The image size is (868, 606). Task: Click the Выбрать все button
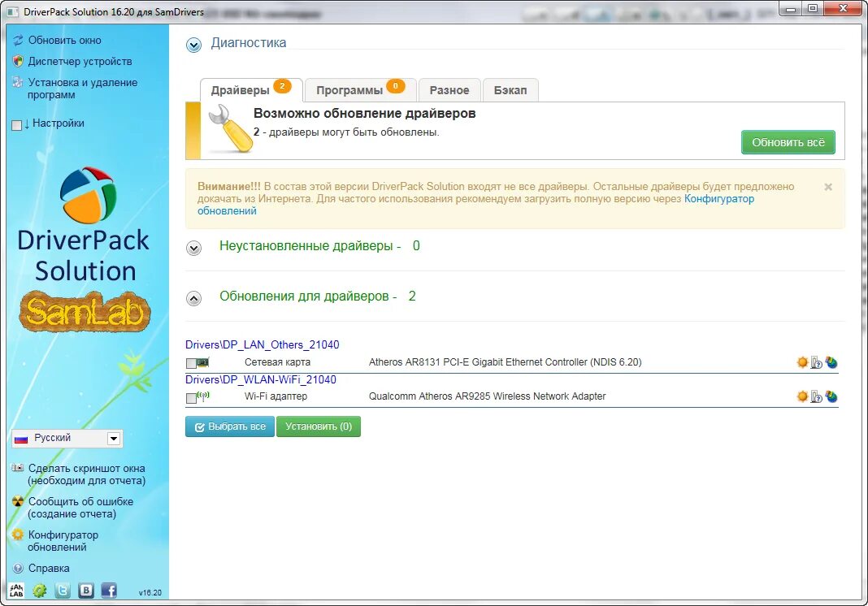230,426
